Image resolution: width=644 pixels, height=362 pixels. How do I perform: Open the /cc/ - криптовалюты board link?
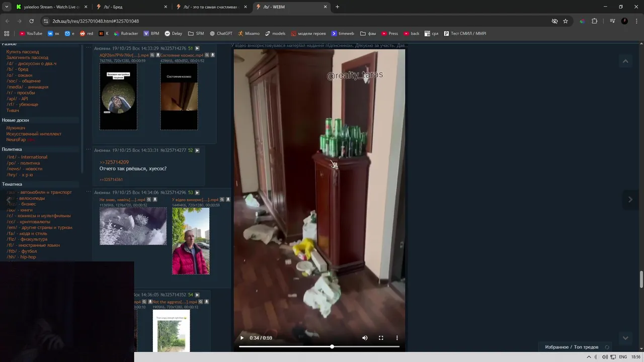(x=29, y=222)
